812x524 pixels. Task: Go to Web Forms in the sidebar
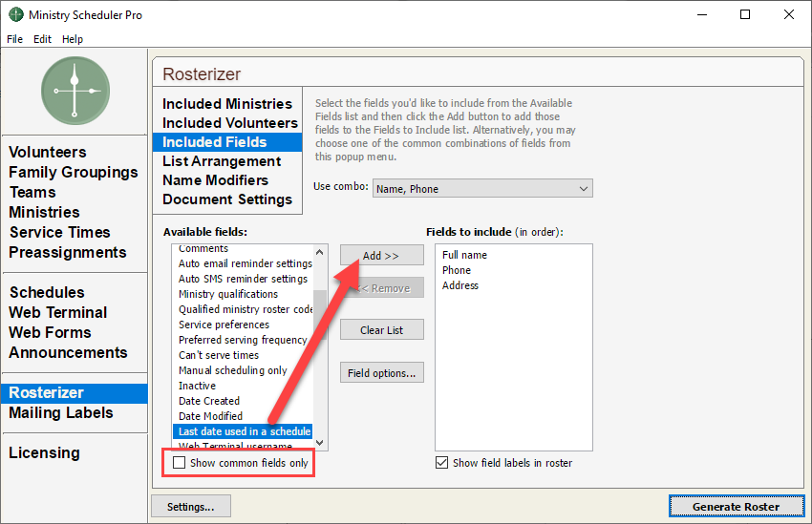(50, 332)
